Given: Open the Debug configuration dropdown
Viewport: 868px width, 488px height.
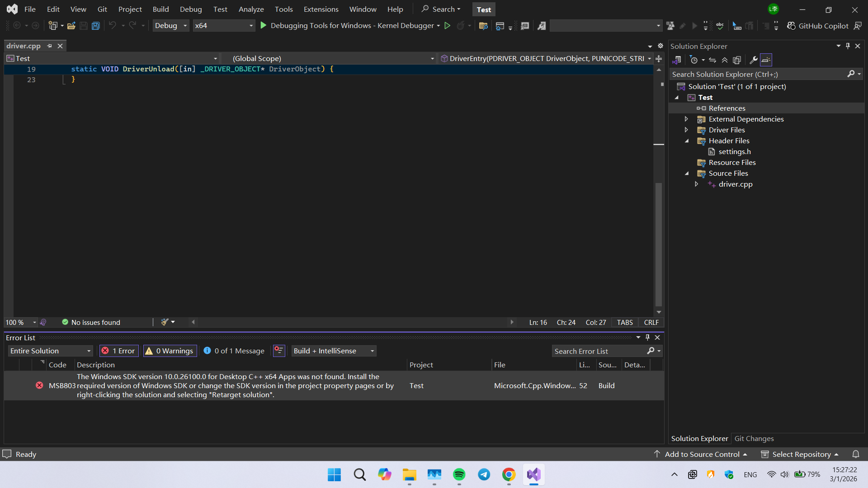Looking at the screenshot, I should (x=171, y=26).
